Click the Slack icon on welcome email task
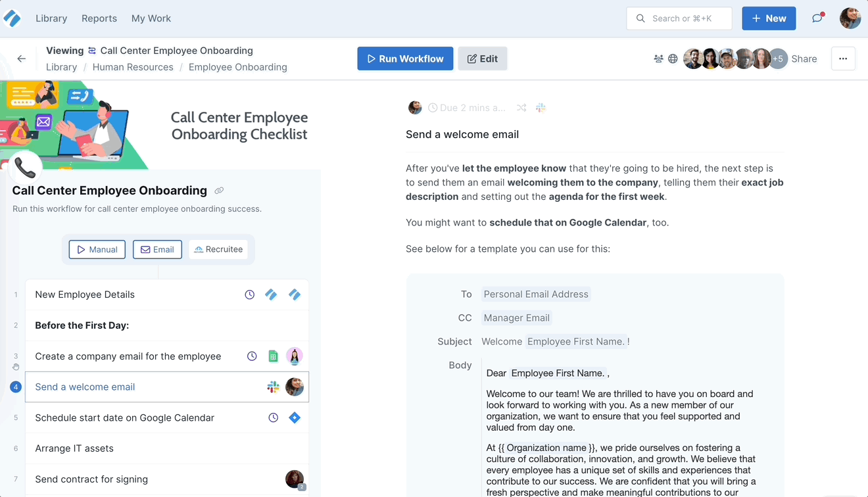Screen dimensions: 868x497 pyautogui.click(x=273, y=387)
